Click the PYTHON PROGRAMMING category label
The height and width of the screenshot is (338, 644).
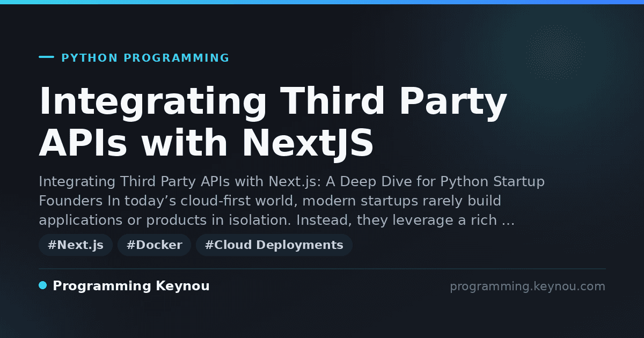point(145,58)
